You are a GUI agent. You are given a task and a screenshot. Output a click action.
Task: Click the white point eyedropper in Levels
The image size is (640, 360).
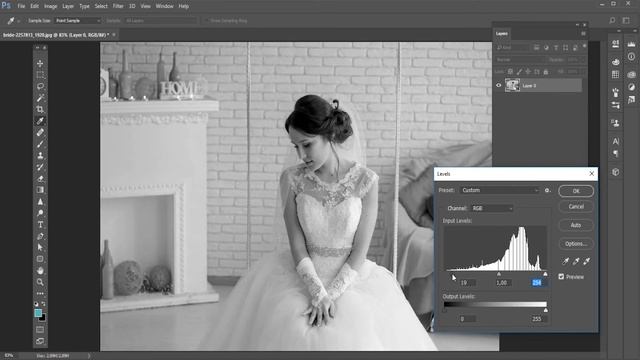(587, 261)
